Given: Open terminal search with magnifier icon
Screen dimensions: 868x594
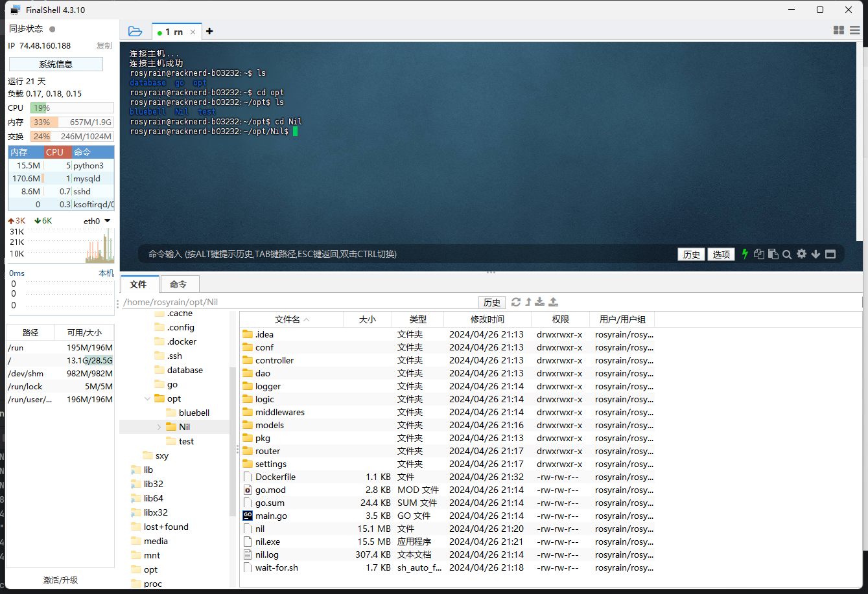Looking at the screenshot, I should (787, 255).
